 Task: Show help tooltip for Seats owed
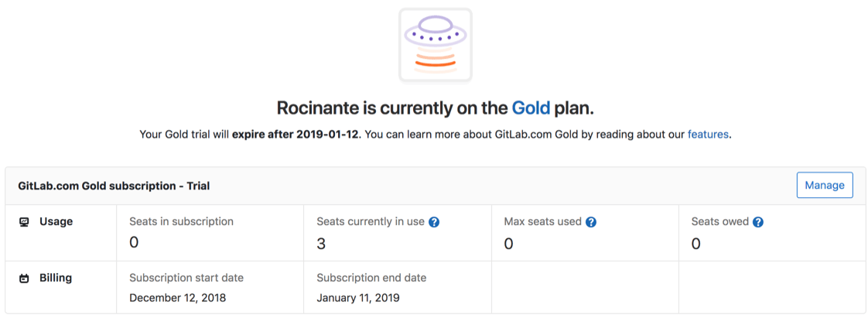point(758,222)
